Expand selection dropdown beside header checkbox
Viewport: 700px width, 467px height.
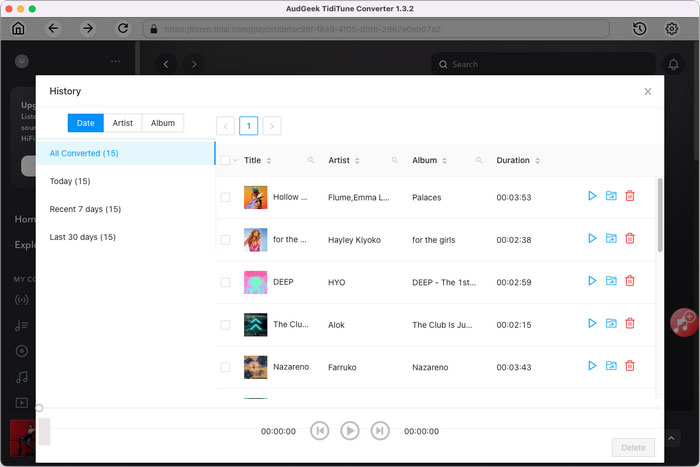pos(235,160)
